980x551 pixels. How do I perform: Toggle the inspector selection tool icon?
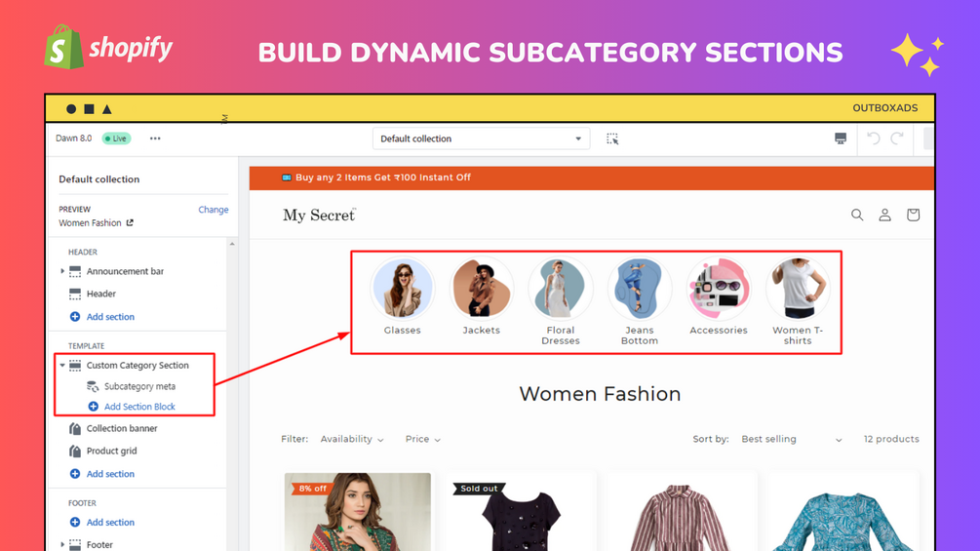[612, 138]
